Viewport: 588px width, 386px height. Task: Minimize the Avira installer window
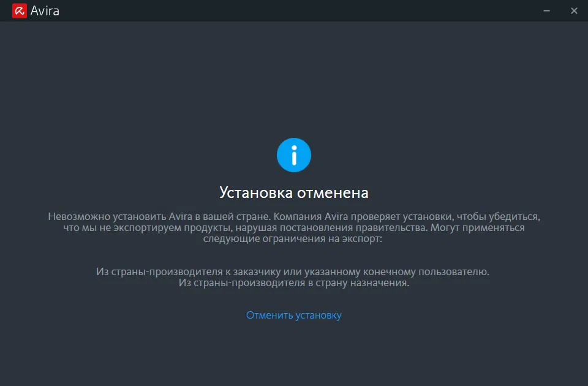[546, 11]
